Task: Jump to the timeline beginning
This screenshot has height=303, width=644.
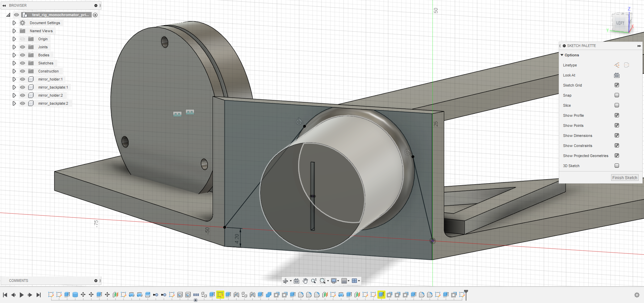Action: pyautogui.click(x=5, y=295)
